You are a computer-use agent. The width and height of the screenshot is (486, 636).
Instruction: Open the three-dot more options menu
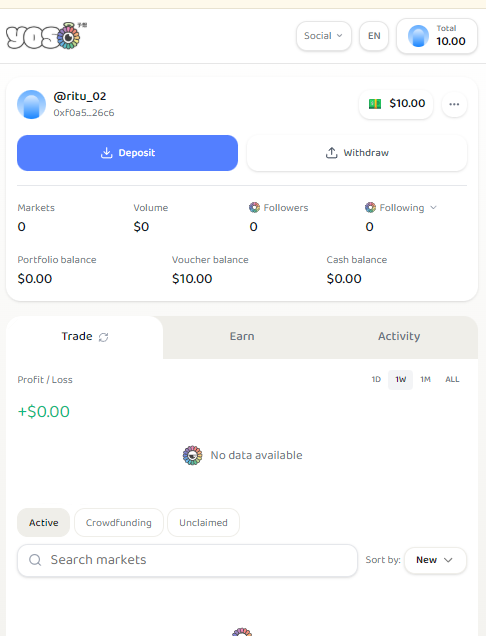[x=454, y=104]
